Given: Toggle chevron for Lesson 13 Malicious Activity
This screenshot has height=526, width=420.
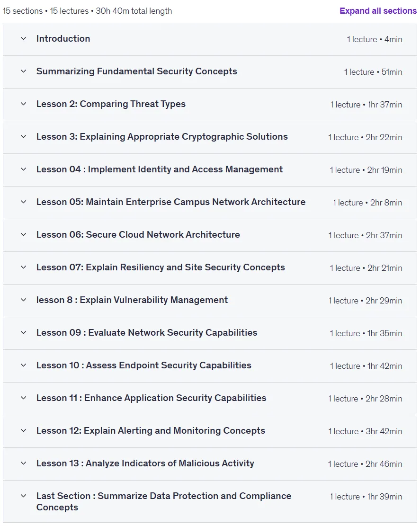Looking at the screenshot, I should [x=24, y=464].
